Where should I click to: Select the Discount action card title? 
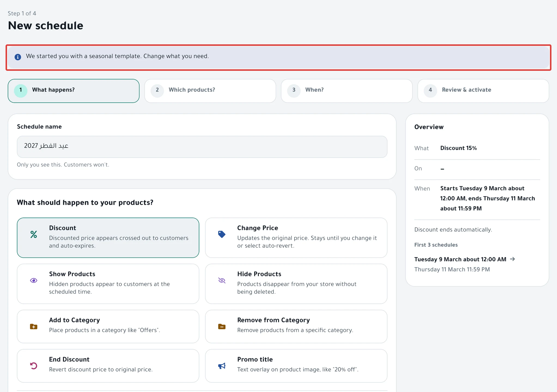pos(62,228)
